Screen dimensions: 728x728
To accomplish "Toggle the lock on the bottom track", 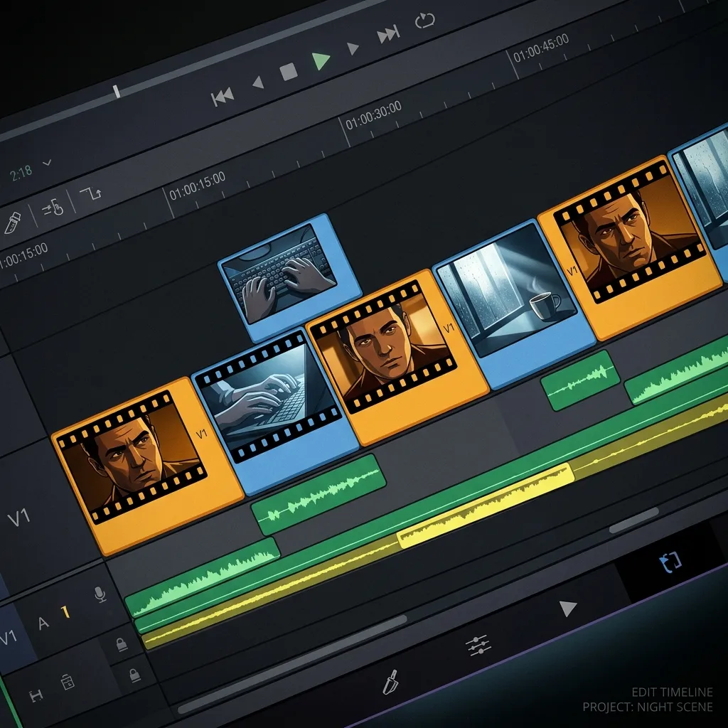I will [134, 675].
